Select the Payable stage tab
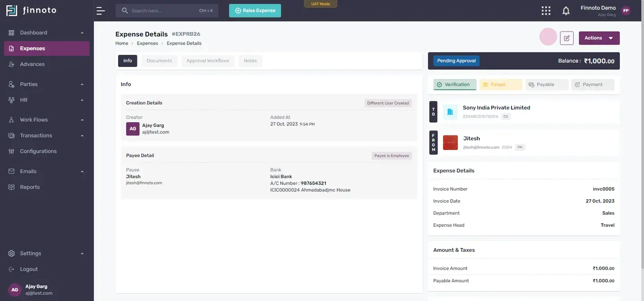 pyautogui.click(x=547, y=84)
